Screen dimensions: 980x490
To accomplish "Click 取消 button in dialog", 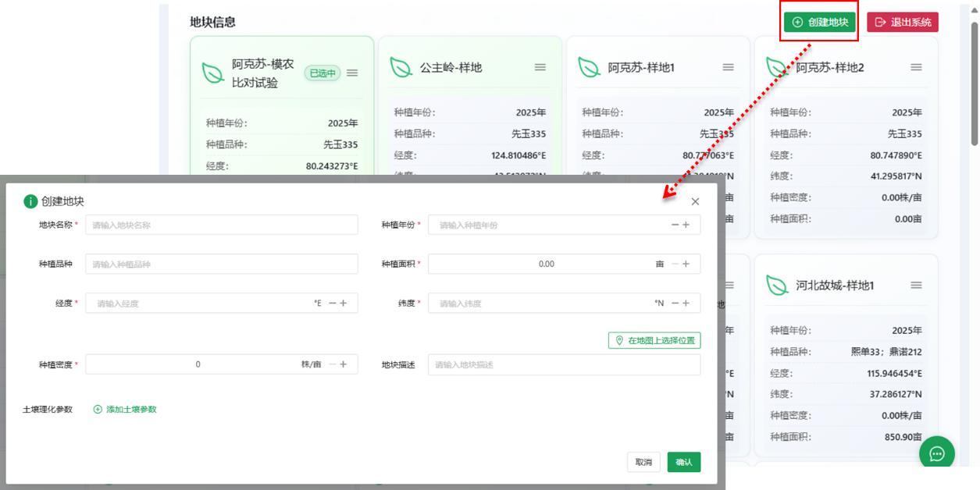I will tap(644, 462).
